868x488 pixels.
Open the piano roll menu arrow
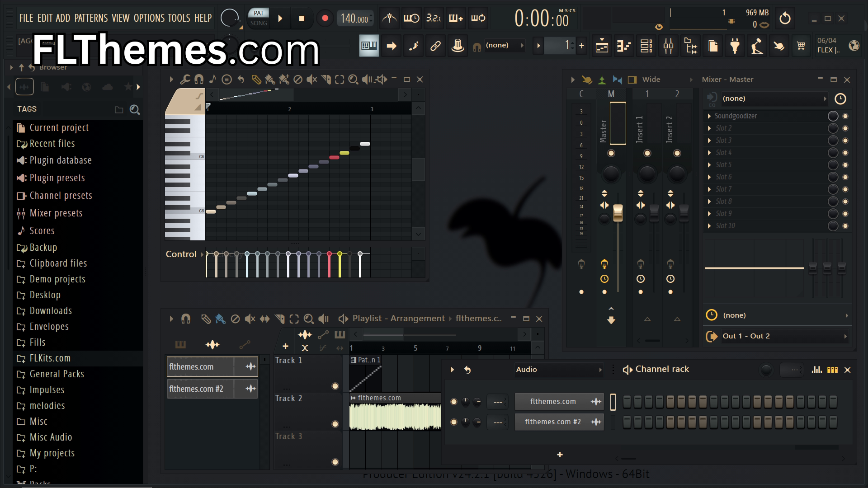(171, 80)
